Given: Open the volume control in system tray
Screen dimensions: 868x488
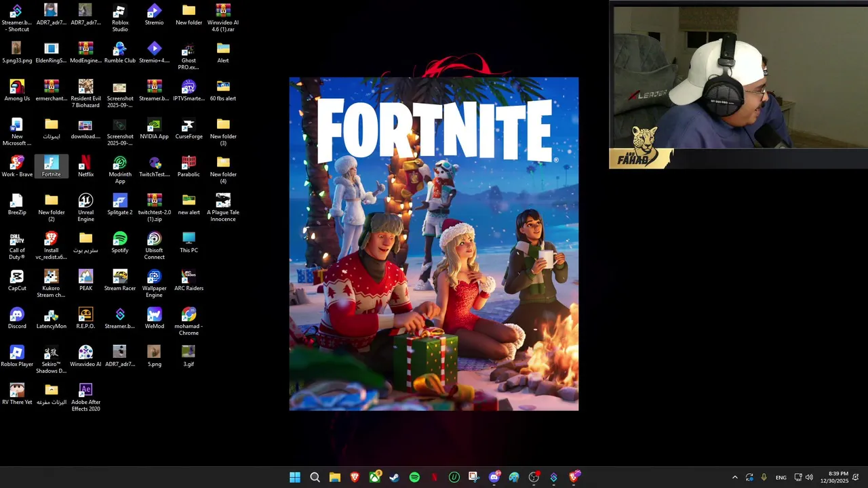Looking at the screenshot, I should pos(809,477).
